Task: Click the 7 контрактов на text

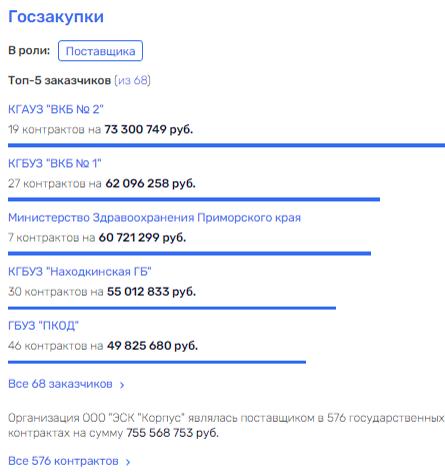Action: (x=52, y=237)
